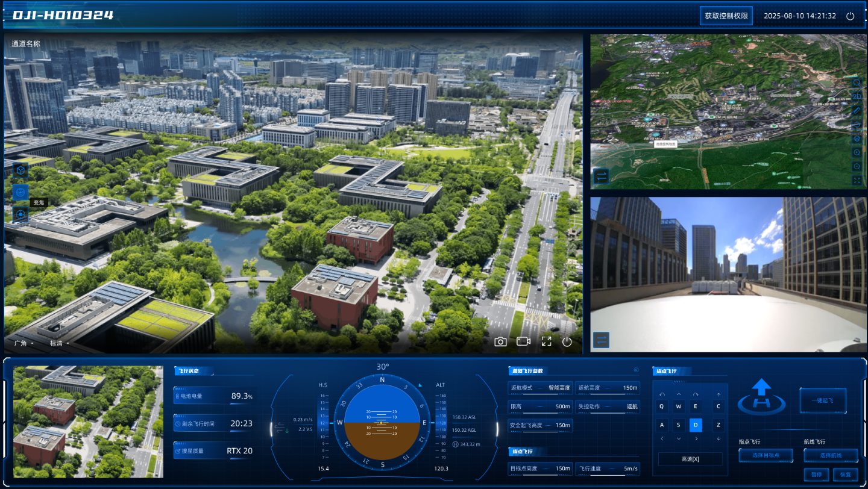
Task: Select the map measure ruler tool
Action: [857, 110]
